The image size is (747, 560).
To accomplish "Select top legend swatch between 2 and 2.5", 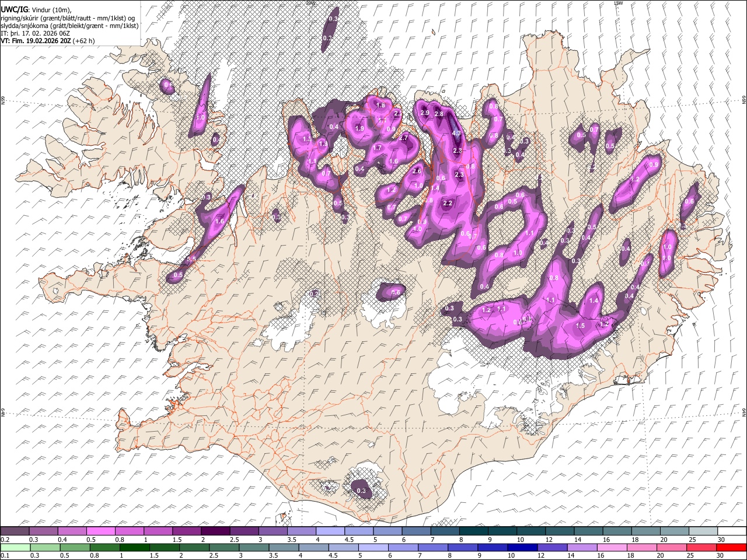I will tap(215, 531).
